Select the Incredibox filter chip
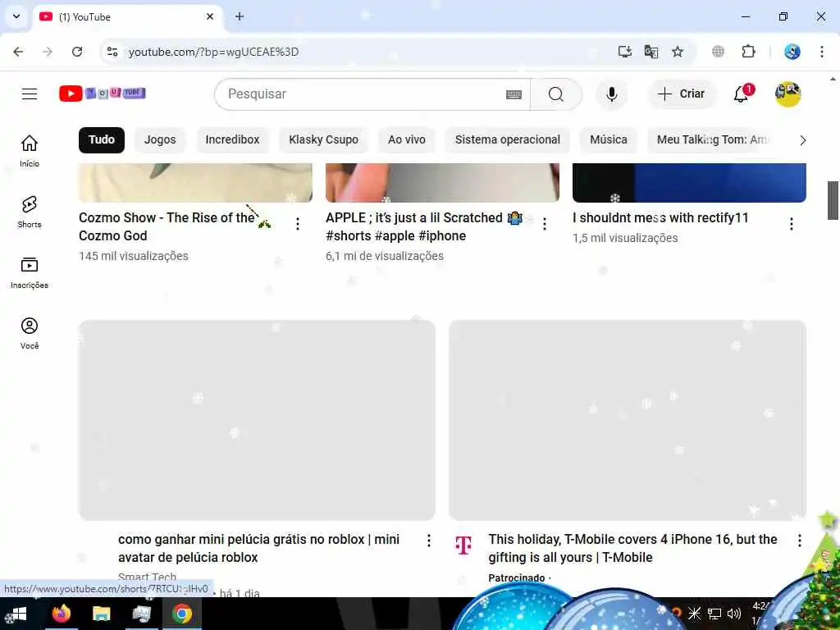This screenshot has height=630, width=840. pos(232,139)
